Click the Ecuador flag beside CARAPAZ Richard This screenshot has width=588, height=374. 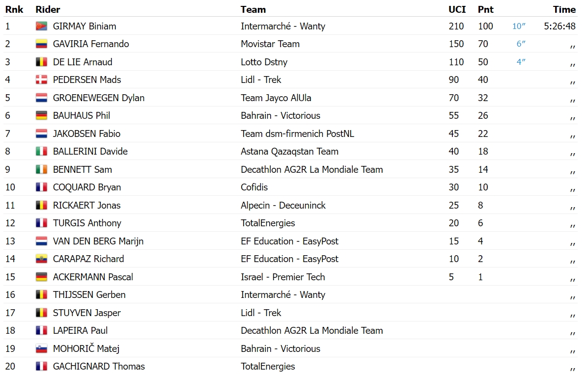[x=41, y=259]
